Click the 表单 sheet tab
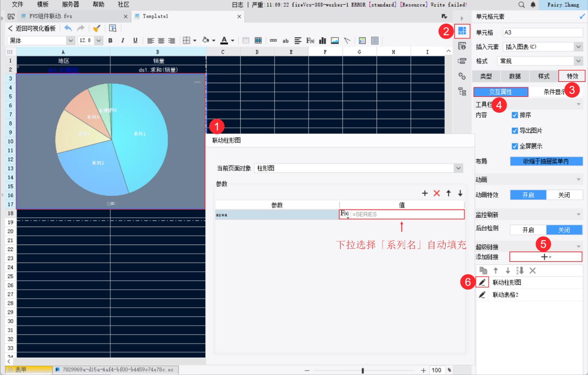Viewport: 588px width, 375px height. 29,369
